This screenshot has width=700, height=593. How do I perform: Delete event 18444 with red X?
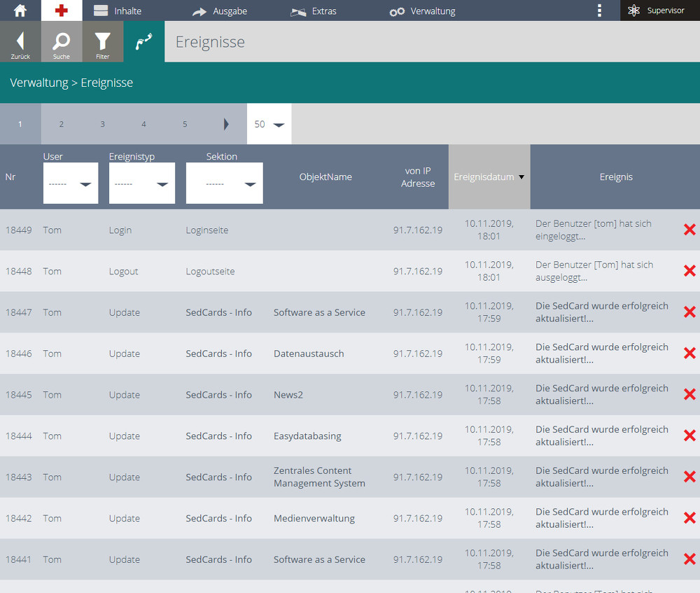tap(689, 435)
